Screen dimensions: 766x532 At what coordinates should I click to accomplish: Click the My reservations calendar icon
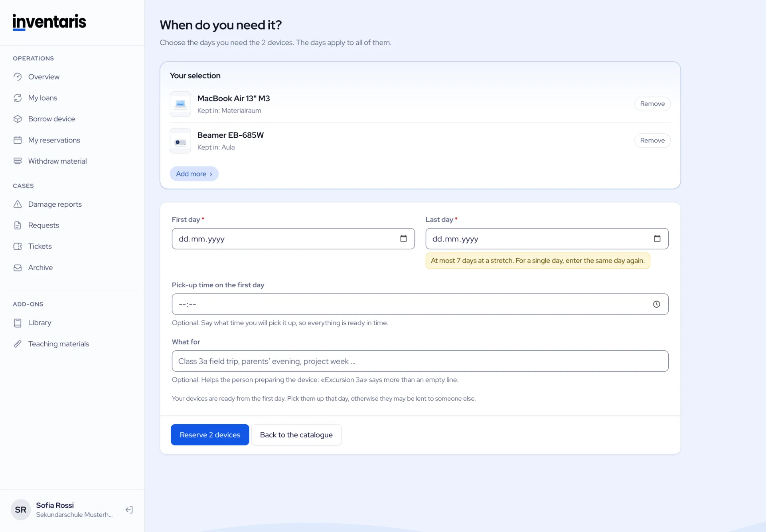(x=18, y=140)
